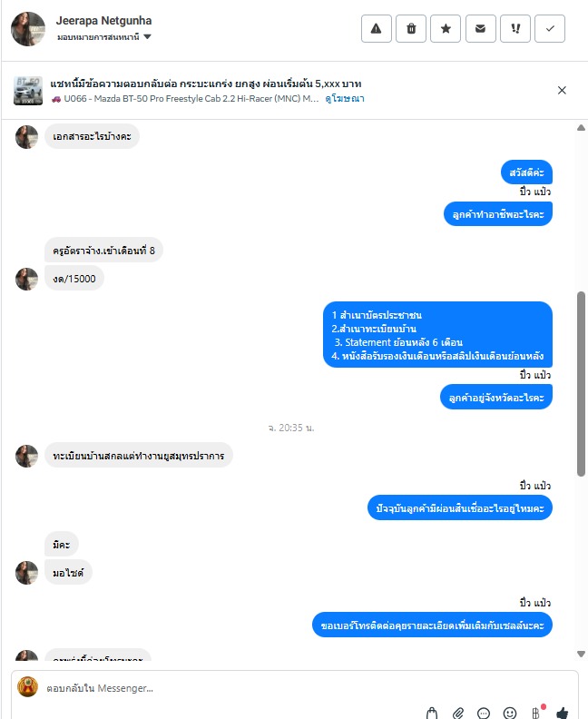Open payment request baht icon
588x719 pixels.
click(x=536, y=713)
